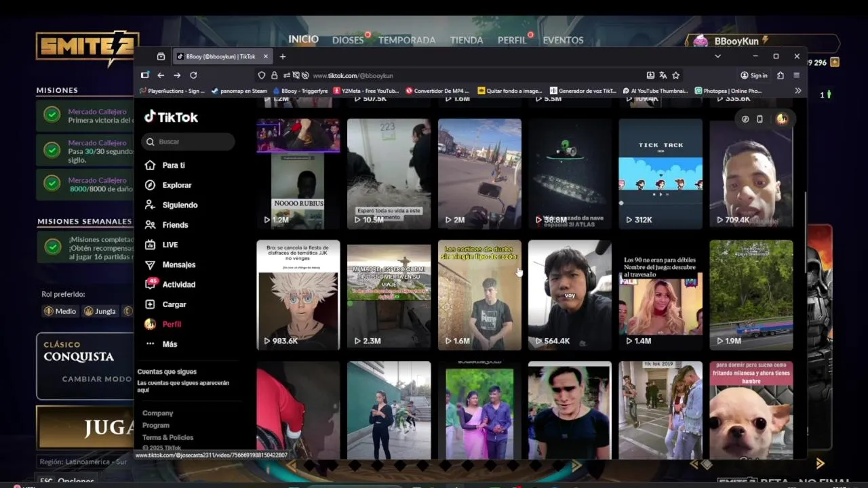Open the browser extensions icon
This screenshot has width=868, height=488.
point(781,75)
